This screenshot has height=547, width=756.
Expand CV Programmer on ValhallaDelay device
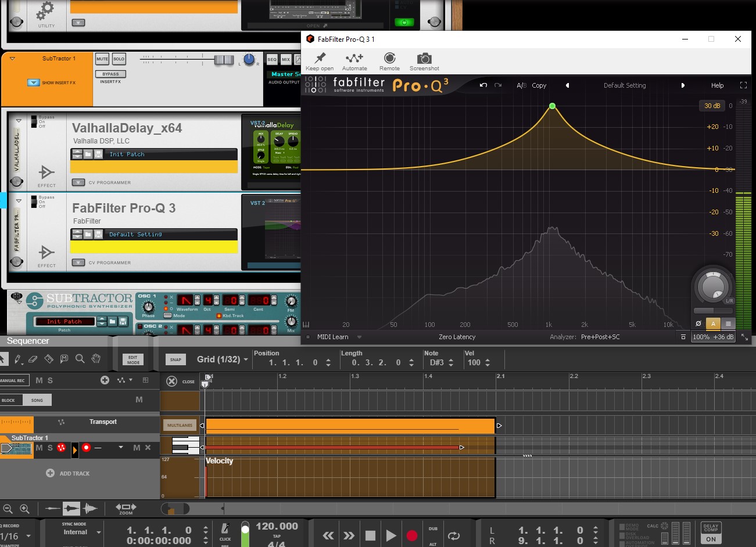(x=78, y=182)
